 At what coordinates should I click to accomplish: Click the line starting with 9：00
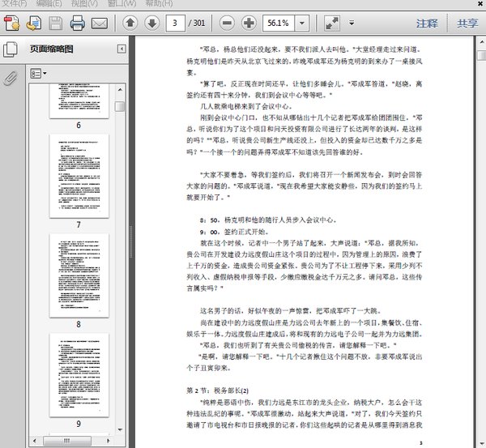[234, 232]
